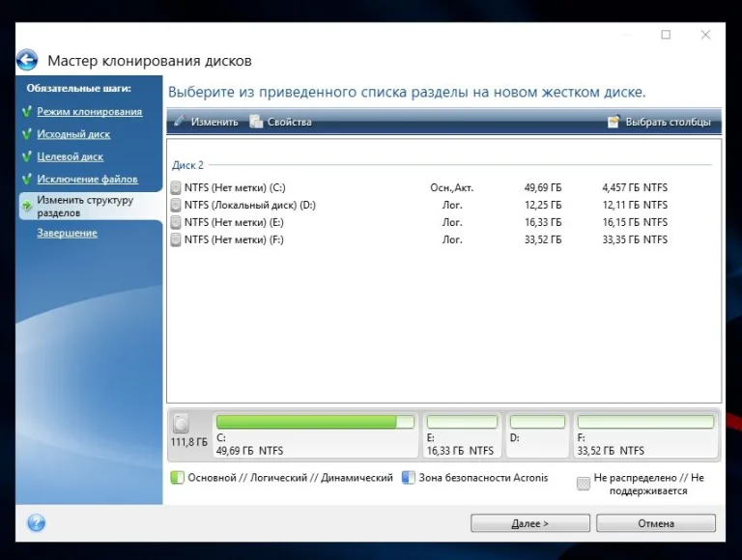The height and width of the screenshot is (560, 742).
Task: Click the E: partition bar in disk map
Action: tap(462, 421)
